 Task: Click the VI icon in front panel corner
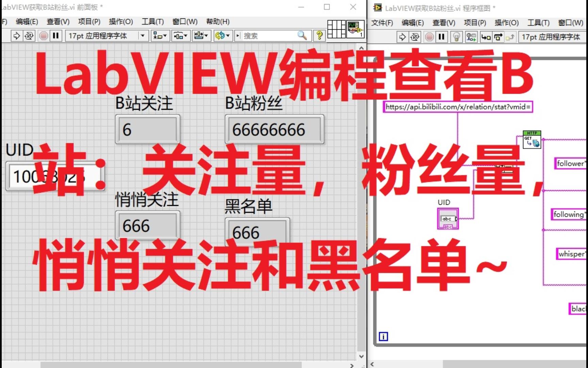tap(355, 29)
